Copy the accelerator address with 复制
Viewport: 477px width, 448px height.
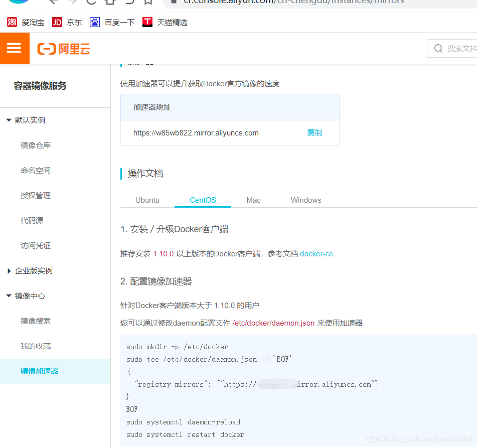(314, 133)
